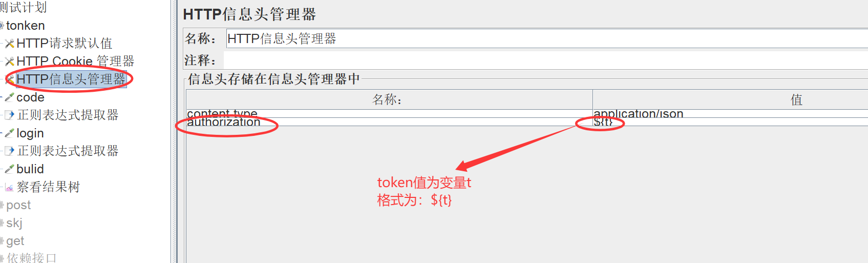Click the 察看结果树 listener icon

click(9, 188)
